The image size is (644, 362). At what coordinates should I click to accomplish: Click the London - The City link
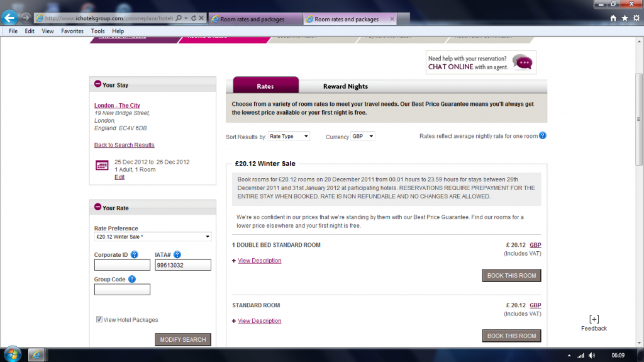(x=117, y=105)
